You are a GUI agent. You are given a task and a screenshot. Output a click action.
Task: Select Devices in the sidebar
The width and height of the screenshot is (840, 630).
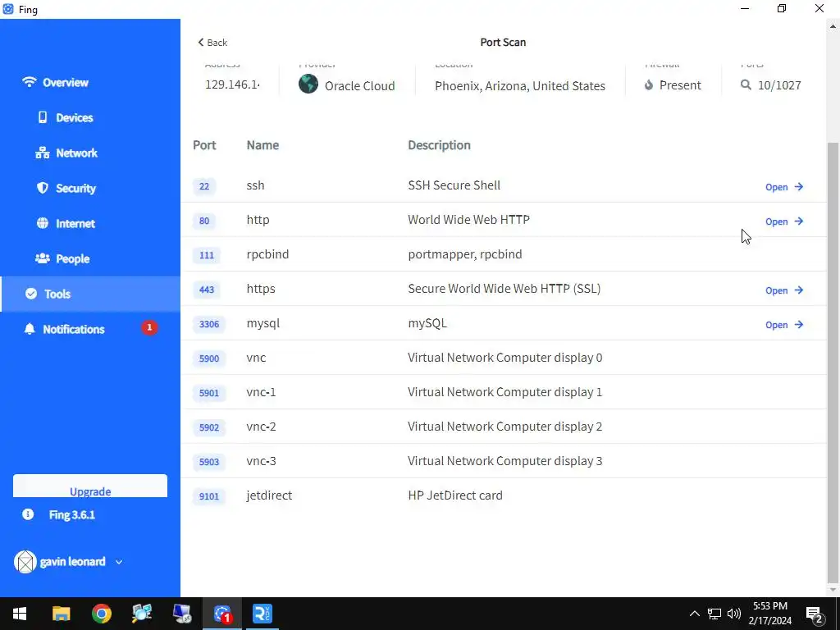pos(75,118)
